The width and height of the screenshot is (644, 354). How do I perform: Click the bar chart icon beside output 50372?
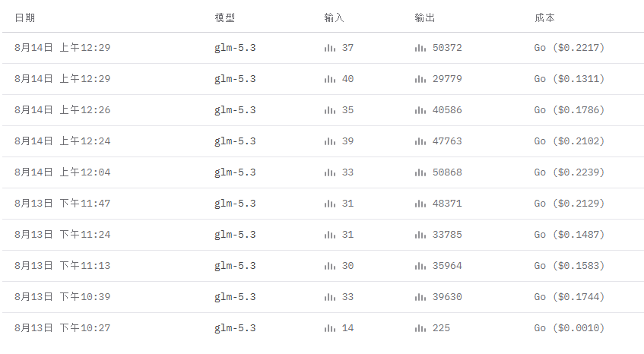pos(420,48)
